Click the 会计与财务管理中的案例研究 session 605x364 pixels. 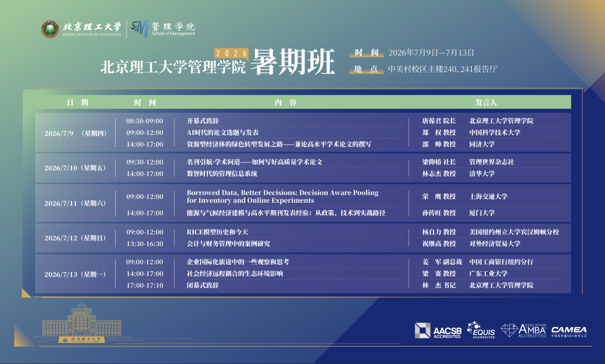[228, 244]
